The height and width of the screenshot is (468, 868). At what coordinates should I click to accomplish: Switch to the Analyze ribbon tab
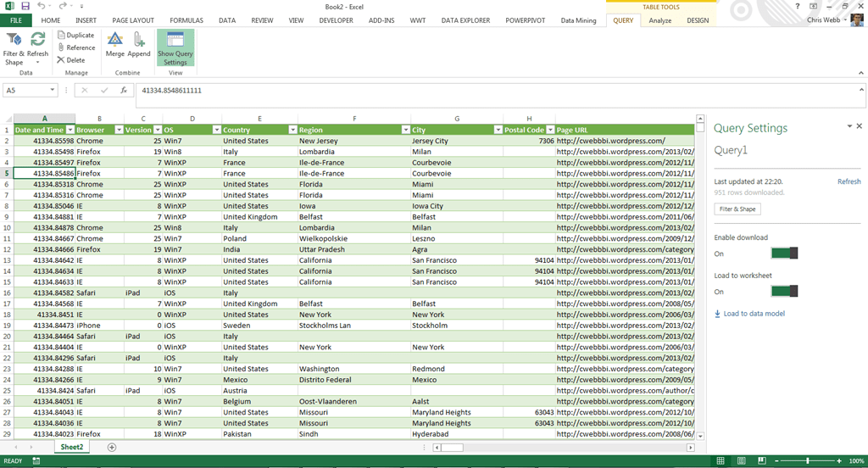[659, 20]
